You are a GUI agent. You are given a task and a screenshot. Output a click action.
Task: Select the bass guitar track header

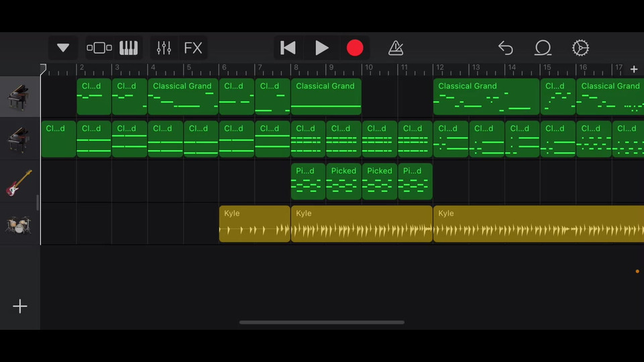pyautogui.click(x=19, y=182)
